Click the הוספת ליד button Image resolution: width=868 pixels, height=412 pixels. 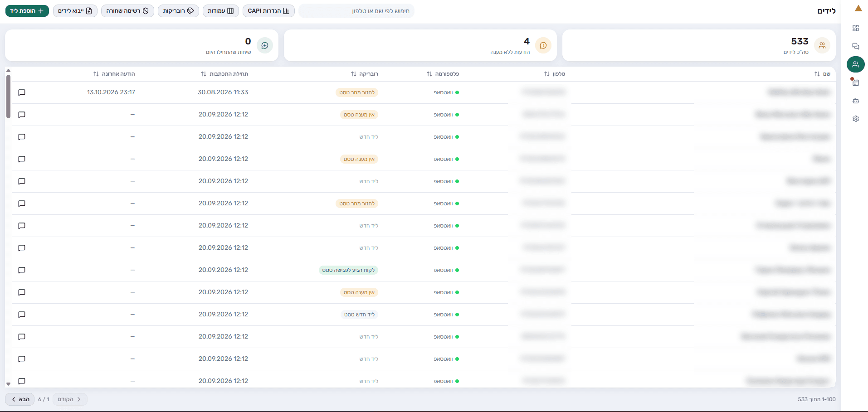27,11
